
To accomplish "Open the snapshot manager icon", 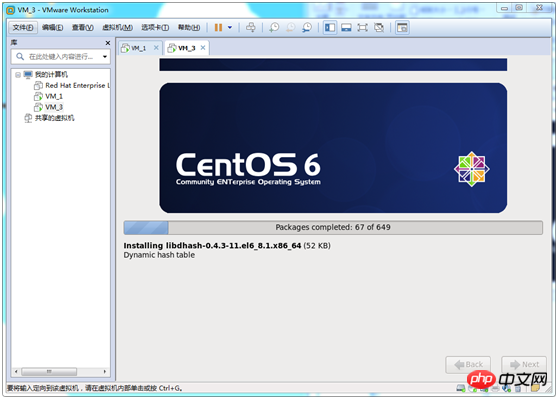I will pos(307,27).
